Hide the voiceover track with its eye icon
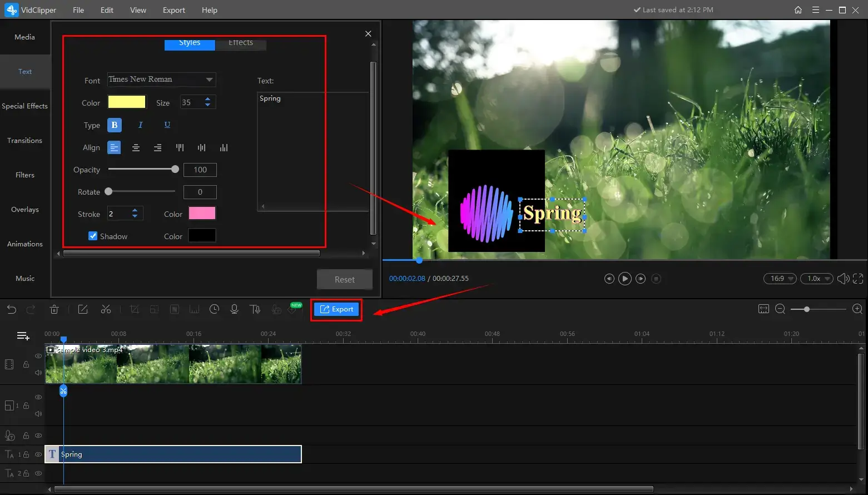This screenshot has width=868, height=495. pos(38,435)
